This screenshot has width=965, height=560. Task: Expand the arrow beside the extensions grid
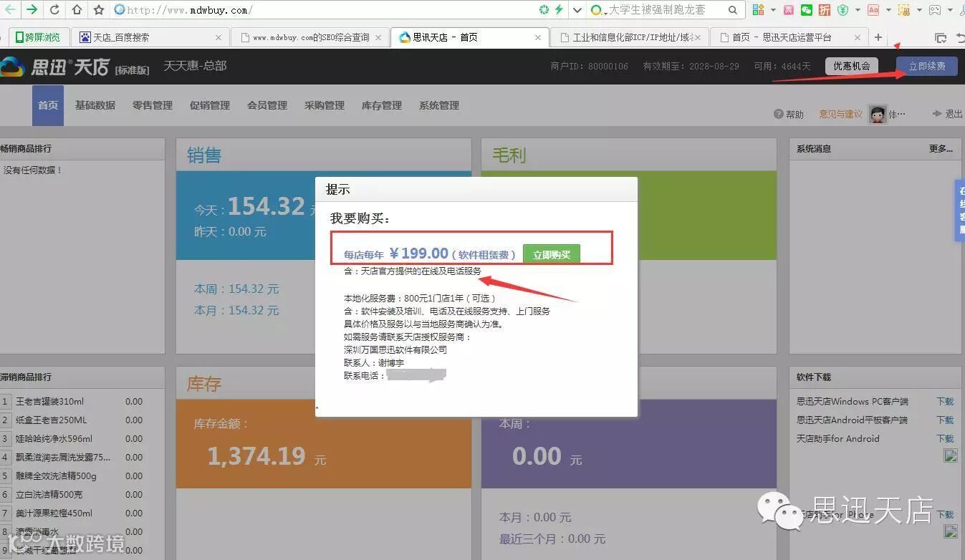(773, 10)
